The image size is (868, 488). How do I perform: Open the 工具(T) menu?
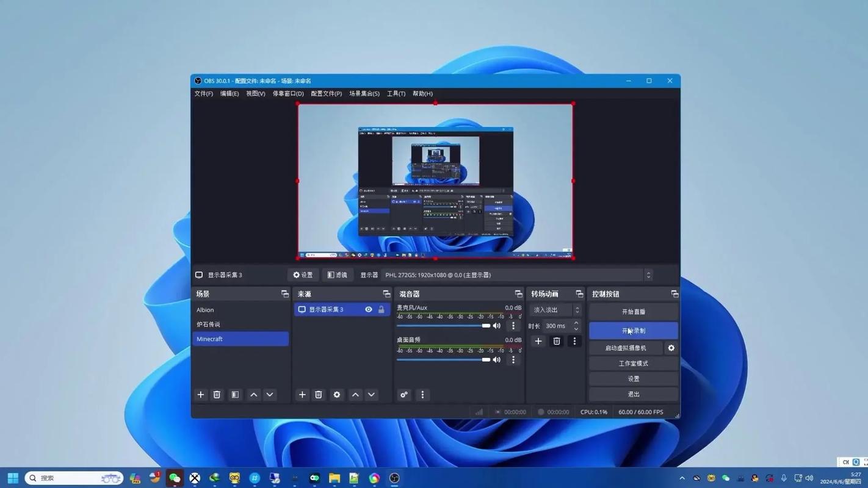[396, 94]
